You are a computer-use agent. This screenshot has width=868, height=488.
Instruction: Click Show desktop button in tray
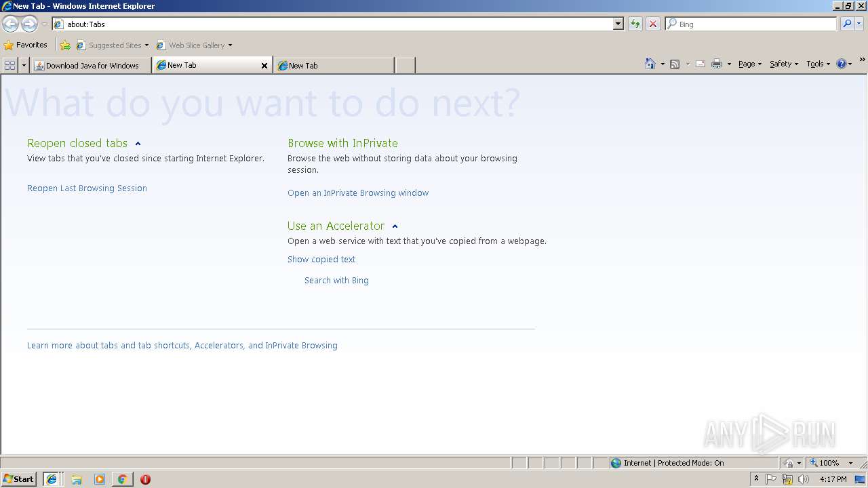click(861, 479)
